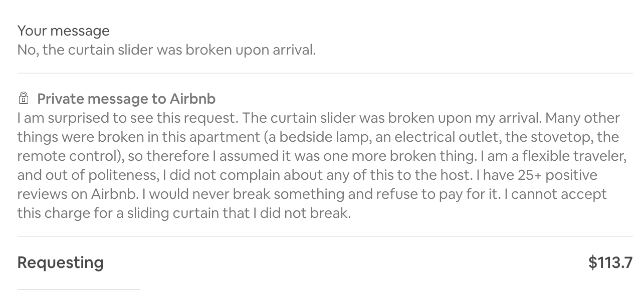Click the short divider line below Requesting

point(78,289)
